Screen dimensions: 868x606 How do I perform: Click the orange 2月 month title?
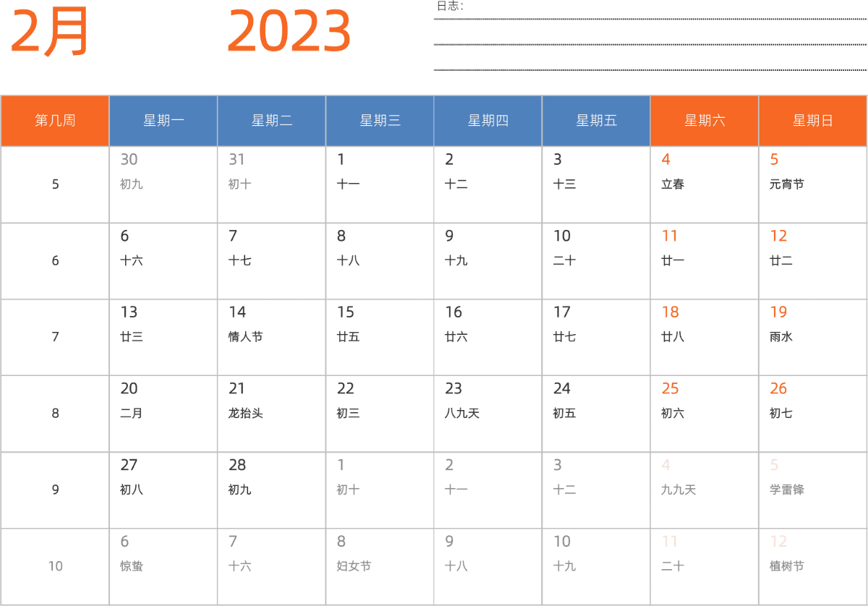[49, 32]
